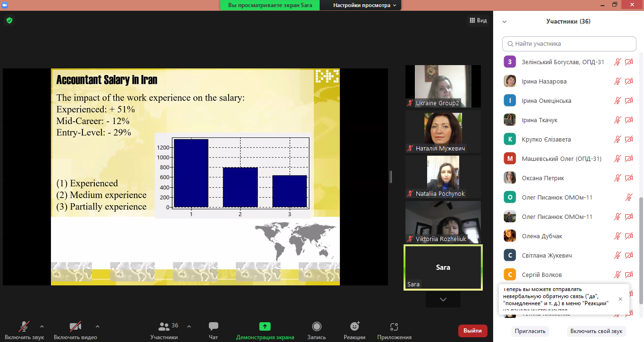This screenshot has height=342, width=644.
Task: Click muted mic icon for Ірина Омецінська
Action: pyautogui.click(x=617, y=100)
